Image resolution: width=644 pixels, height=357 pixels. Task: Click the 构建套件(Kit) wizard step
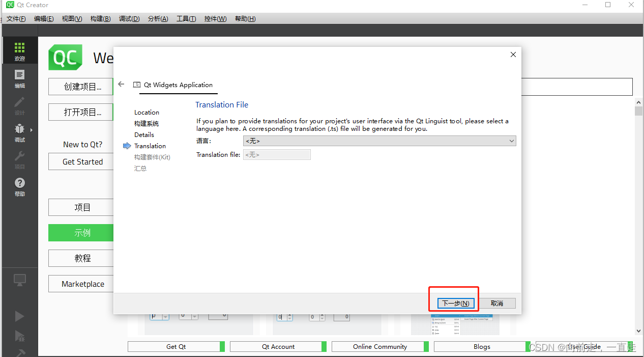click(152, 157)
